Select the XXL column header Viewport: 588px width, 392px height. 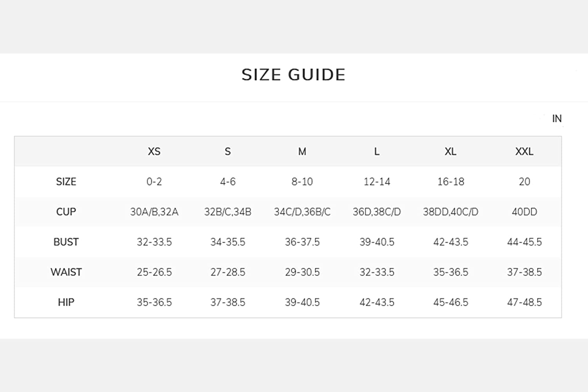tap(524, 151)
